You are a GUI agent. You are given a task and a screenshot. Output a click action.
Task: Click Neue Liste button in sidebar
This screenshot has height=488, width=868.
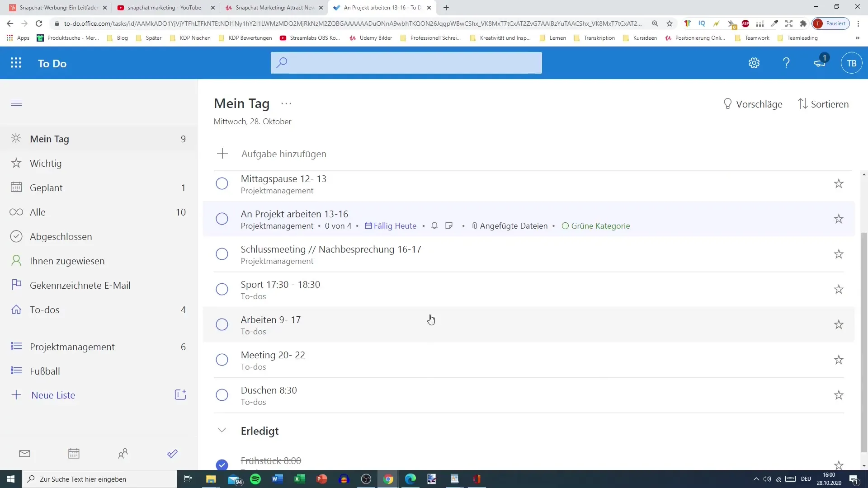pyautogui.click(x=53, y=394)
